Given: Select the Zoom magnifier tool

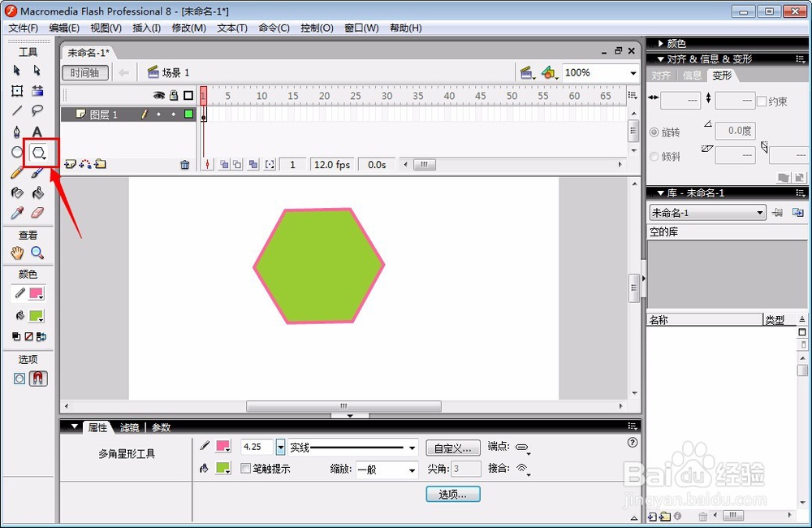Looking at the screenshot, I should pyautogui.click(x=37, y=253).
